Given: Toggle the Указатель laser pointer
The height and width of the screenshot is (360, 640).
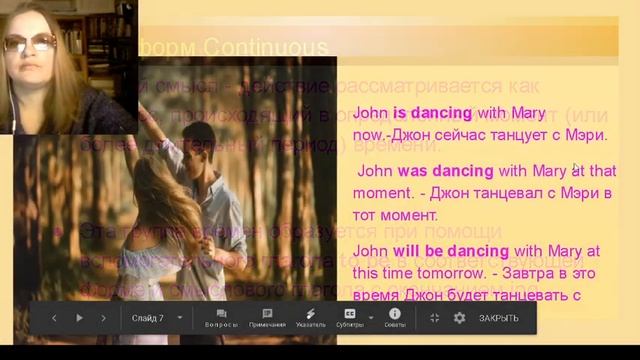Looking at the screenshot, I should 311,318.
